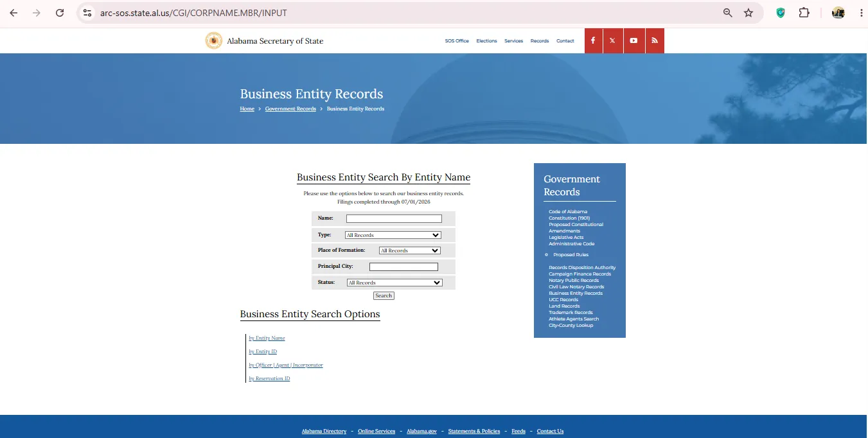
Task: Open Records Disposition Authority link
Action: coord(582,268)
